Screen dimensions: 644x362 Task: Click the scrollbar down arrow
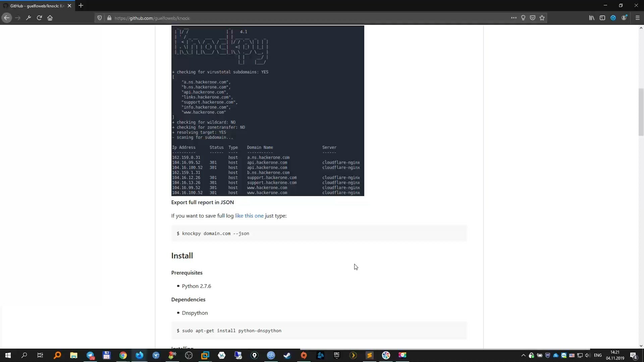pyautogui.click(x=641, y=346)
